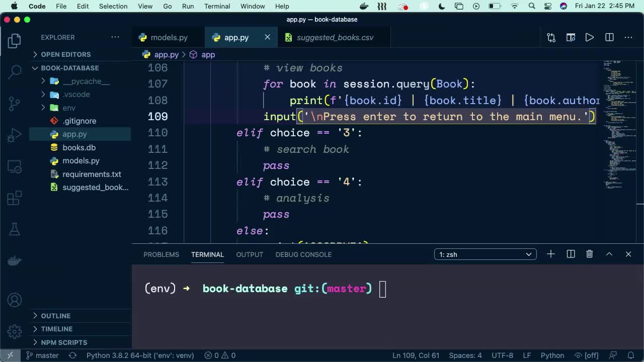Image resolution: width=644 pixels, height=362 pixels.
Task: Click the Explorer more actions ellipsis
Action: 115,37
